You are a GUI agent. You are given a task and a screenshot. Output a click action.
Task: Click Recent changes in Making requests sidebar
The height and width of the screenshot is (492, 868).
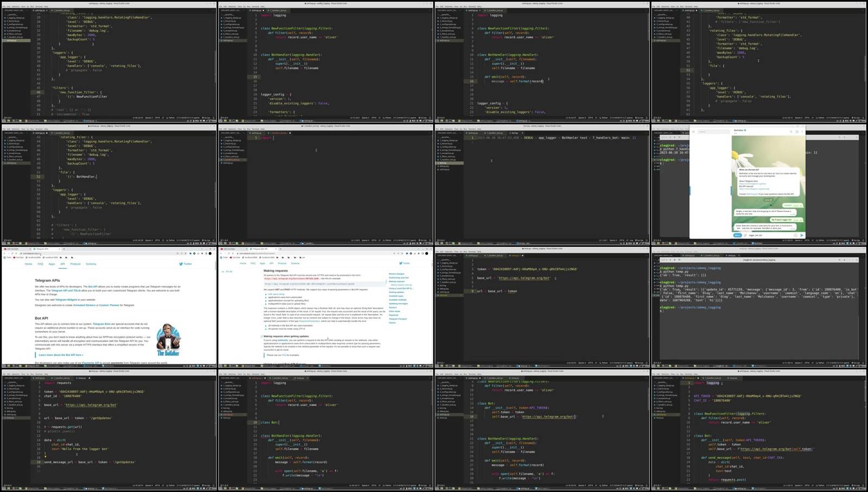click(397, 274)
